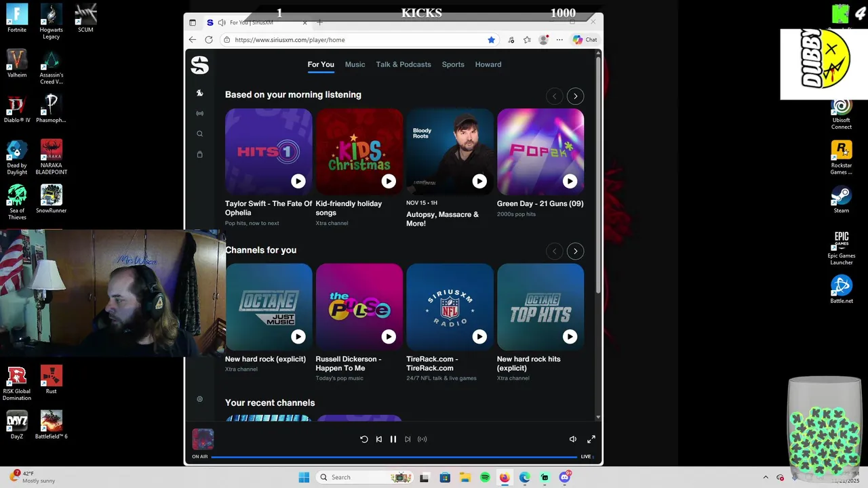Open Battle.net desktop shortcut
The height and width of the screenshot is (488, 868).
point(842,289)
